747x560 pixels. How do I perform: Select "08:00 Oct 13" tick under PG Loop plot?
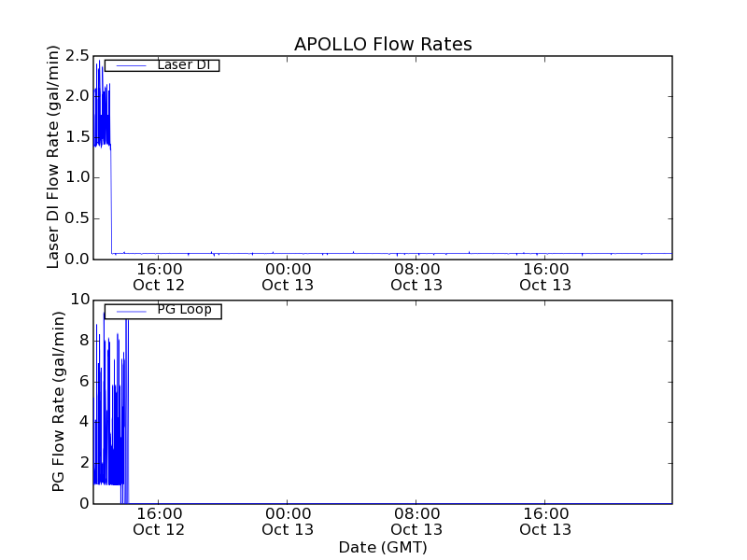pyautogui.click(x=416, y=521)
